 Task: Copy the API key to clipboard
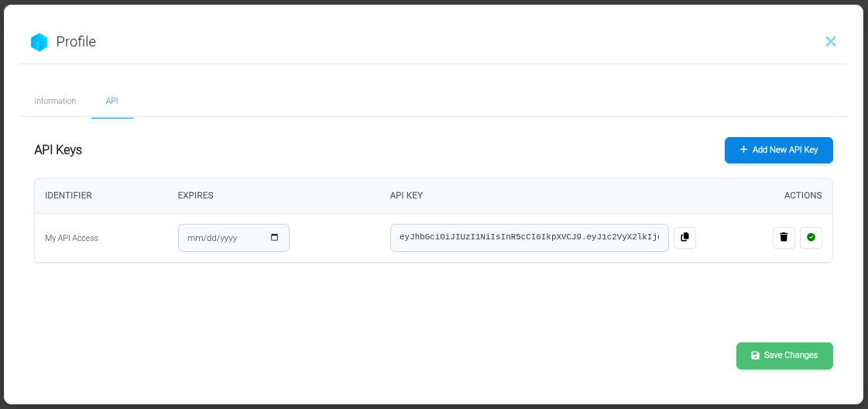(684, 238)
